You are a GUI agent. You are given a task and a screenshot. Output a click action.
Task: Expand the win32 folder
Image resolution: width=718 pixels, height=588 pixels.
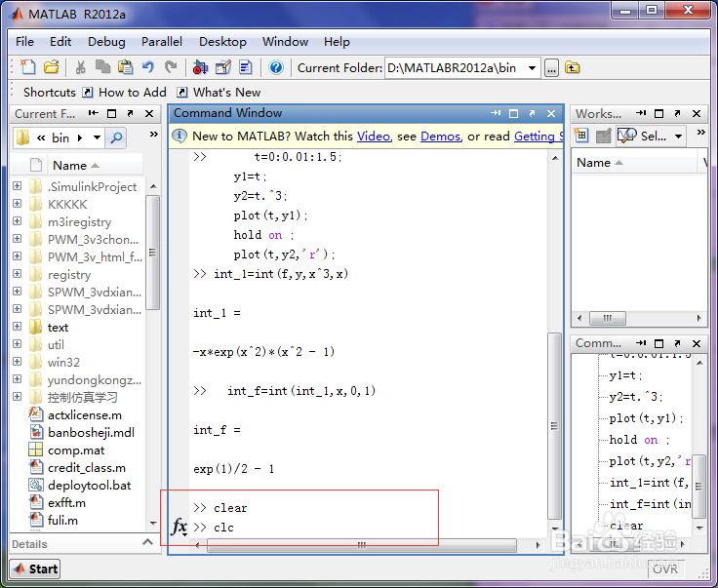(x=18, y=362)
